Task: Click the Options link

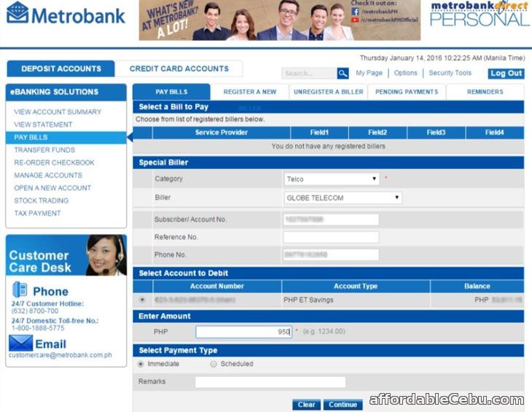Action: click(405, 73)
